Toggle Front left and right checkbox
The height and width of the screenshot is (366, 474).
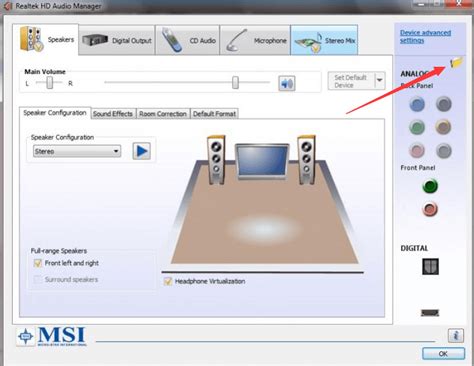(x=38, y=263)
